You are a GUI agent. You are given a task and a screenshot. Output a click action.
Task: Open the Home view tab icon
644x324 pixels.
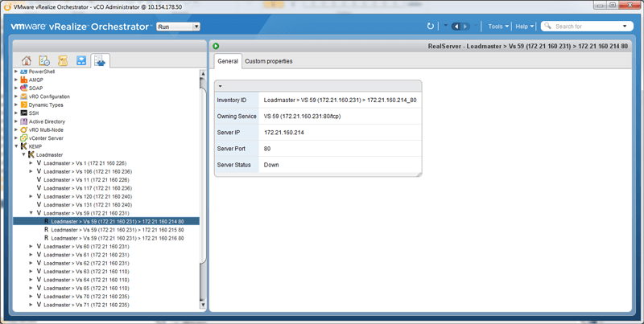pos(27,60)
